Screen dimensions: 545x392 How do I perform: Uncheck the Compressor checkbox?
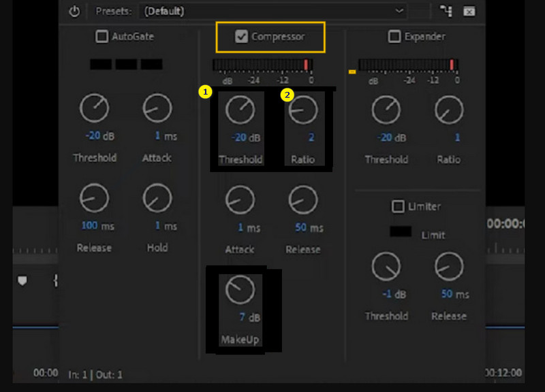(x=241, y=37)
